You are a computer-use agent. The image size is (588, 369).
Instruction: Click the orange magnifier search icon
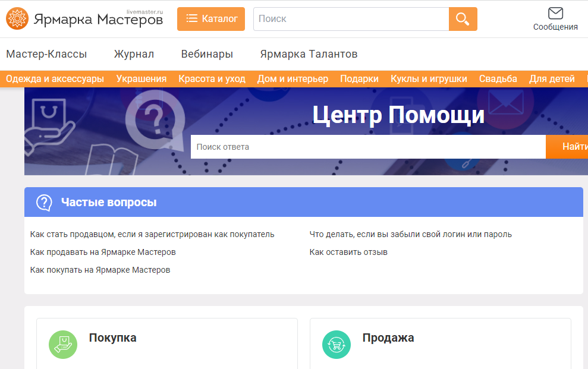[x=463, y=19]
